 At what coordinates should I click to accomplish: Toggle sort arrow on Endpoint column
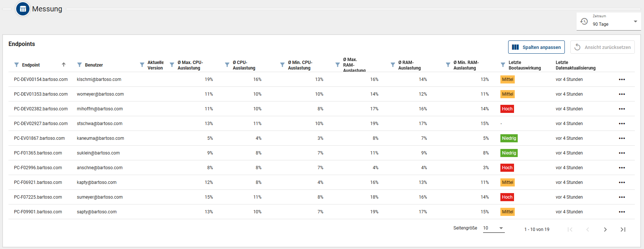tap(64, 65)
